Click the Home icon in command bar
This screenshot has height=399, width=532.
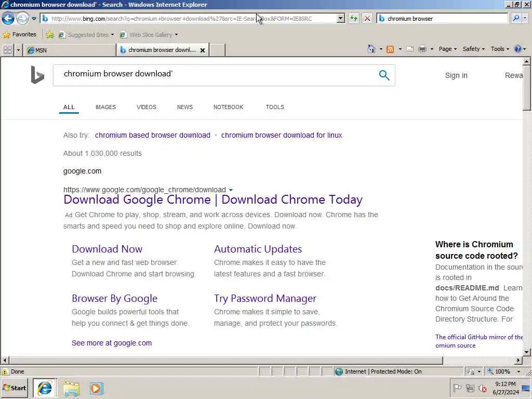click(371, 49)
